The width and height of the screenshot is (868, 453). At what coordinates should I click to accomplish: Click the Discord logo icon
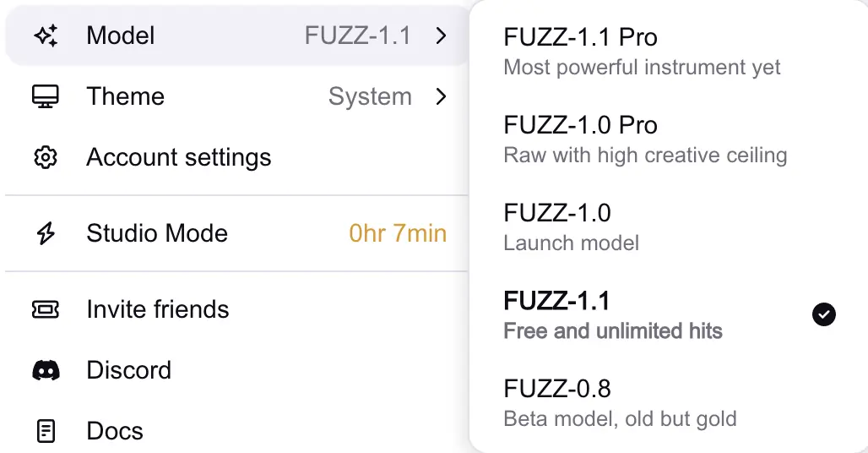tap(46, 370)
